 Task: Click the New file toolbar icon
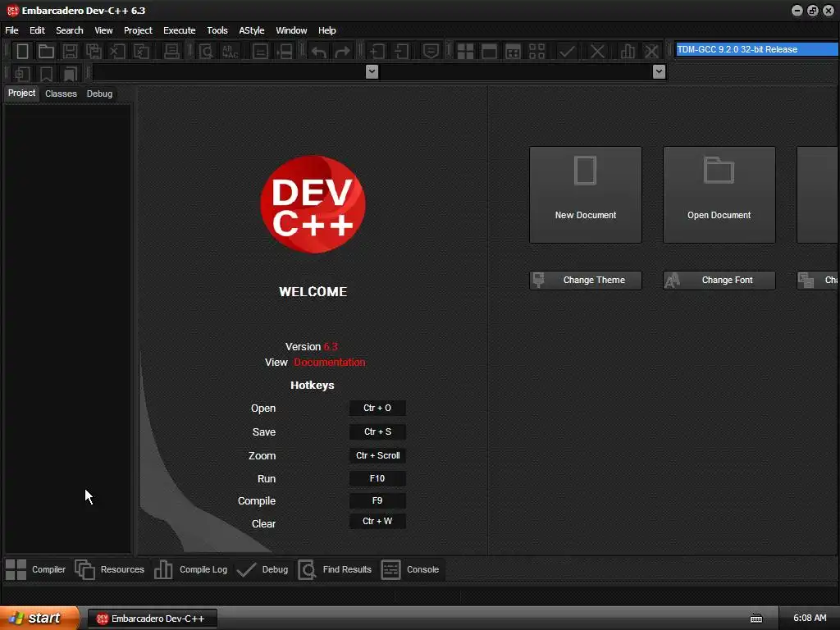pyautogui.click(x=22, y=52)
